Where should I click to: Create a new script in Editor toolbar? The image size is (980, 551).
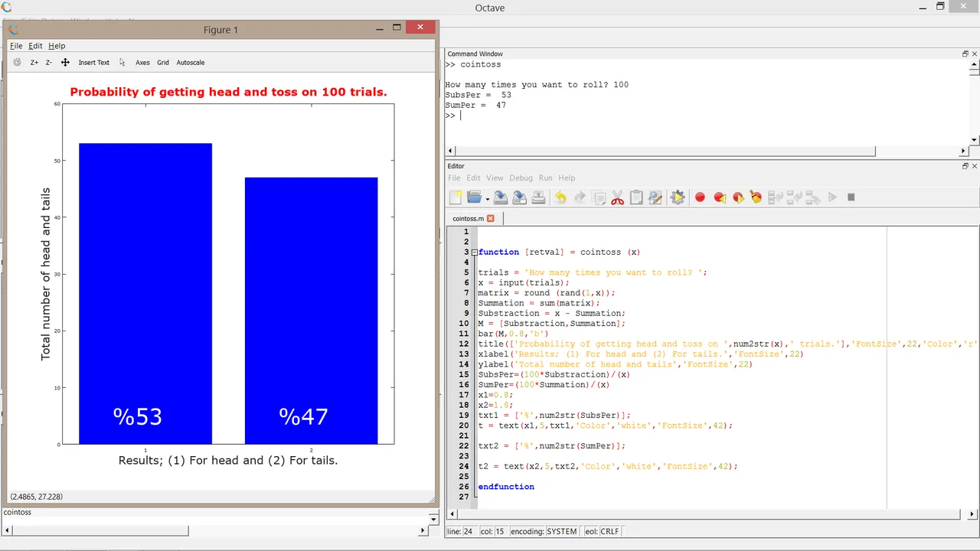[456, 197]
